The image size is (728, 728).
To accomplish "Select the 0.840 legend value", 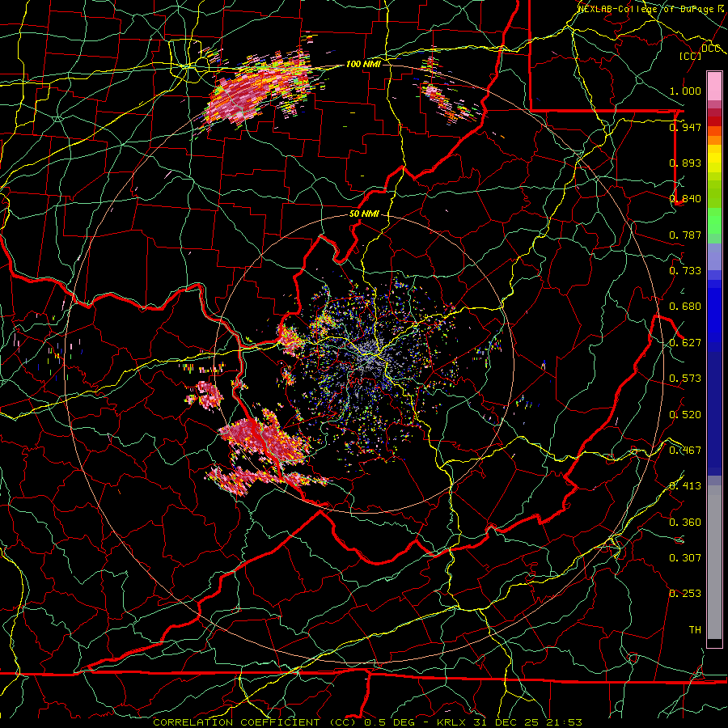I will point(685,199).
